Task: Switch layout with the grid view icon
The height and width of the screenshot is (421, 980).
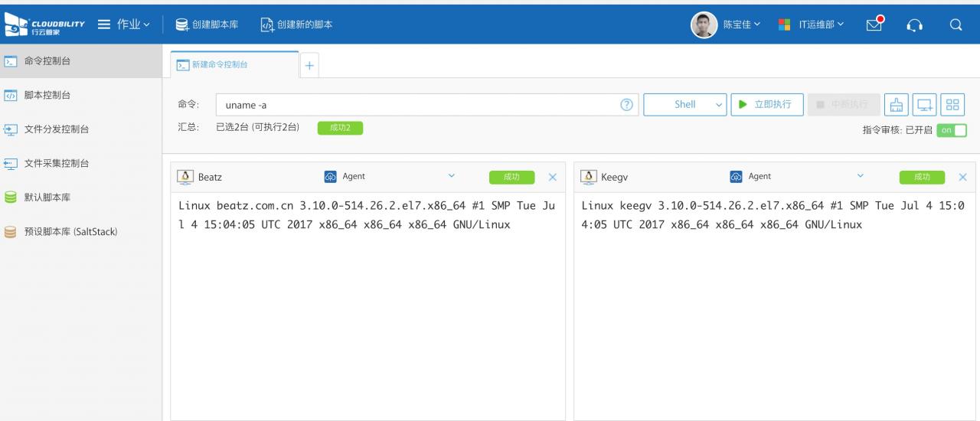Action: click(x=952, y=105)
